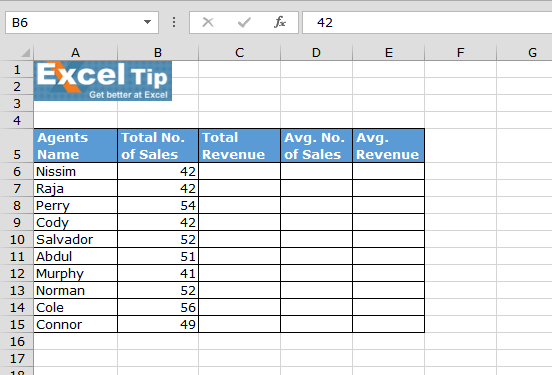Select the Agents Name header cell
This screenshot has height=375, width=552.
[x=75, y=146]
